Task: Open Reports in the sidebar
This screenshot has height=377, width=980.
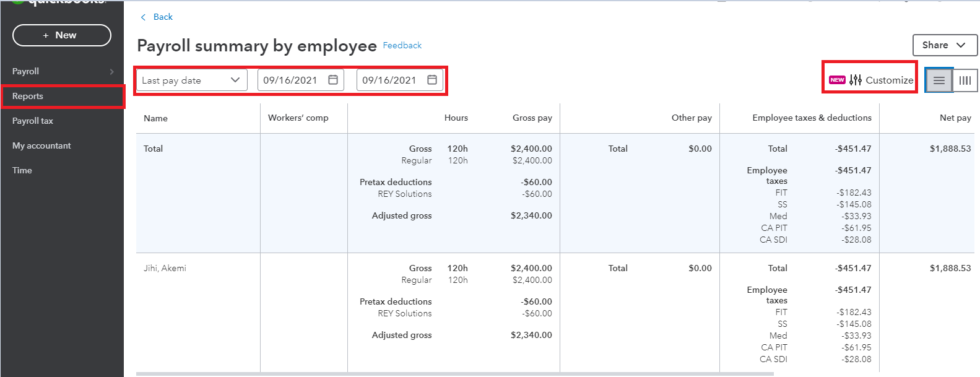Action: click(28, 97)
